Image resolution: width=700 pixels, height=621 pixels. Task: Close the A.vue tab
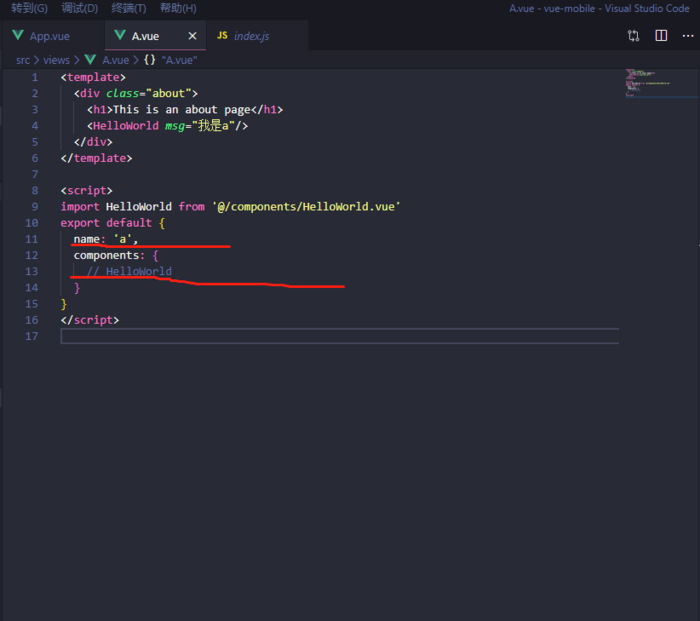tap(192, 36)
